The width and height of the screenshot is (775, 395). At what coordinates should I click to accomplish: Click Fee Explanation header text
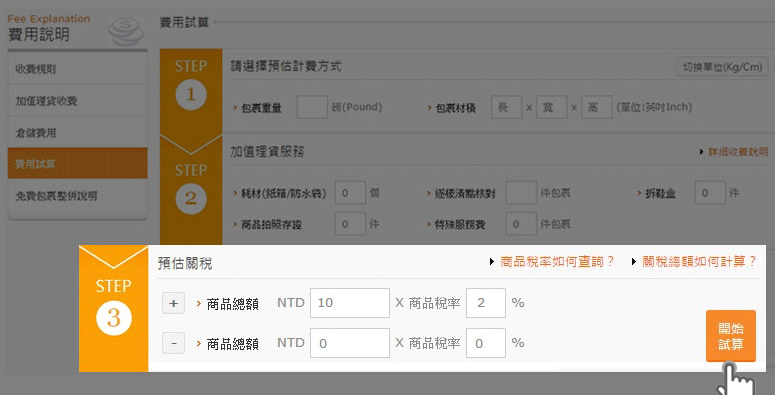[49, 19]
